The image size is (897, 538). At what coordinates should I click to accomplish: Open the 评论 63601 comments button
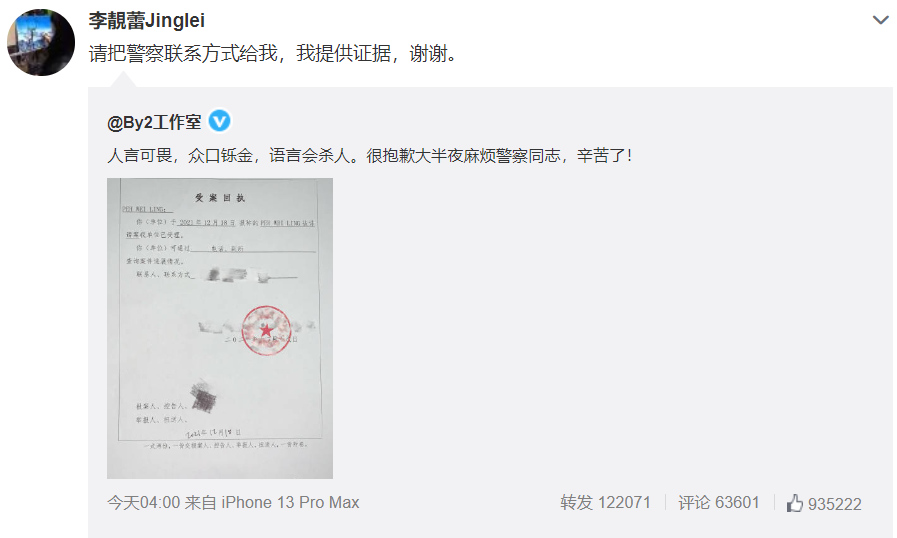coord(719,503)
